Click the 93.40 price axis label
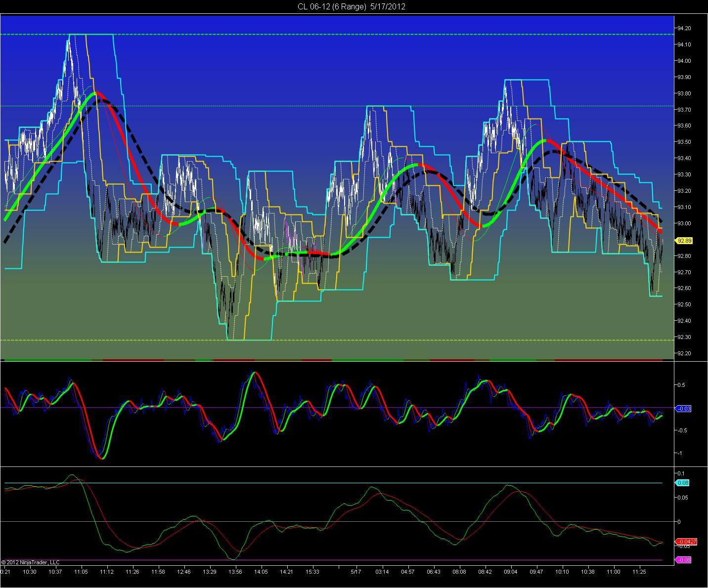708x588 pixels. click(x=684, y=159)
